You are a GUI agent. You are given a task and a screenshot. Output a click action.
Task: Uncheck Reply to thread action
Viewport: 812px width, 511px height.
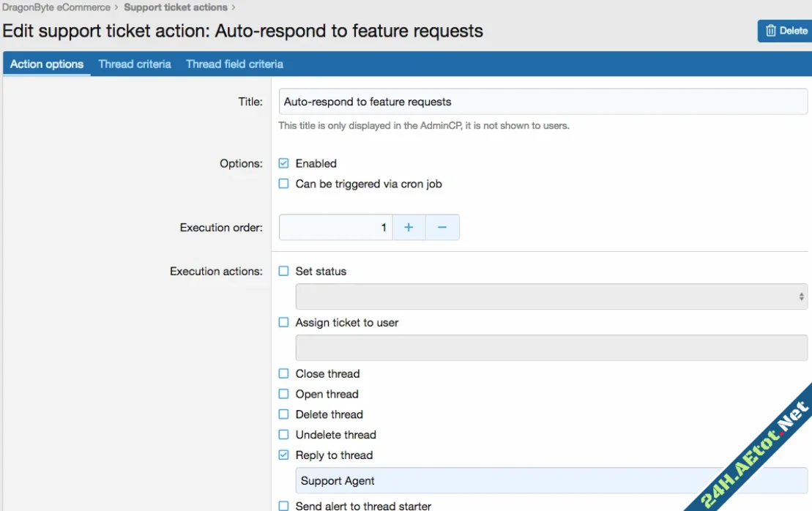284,455
